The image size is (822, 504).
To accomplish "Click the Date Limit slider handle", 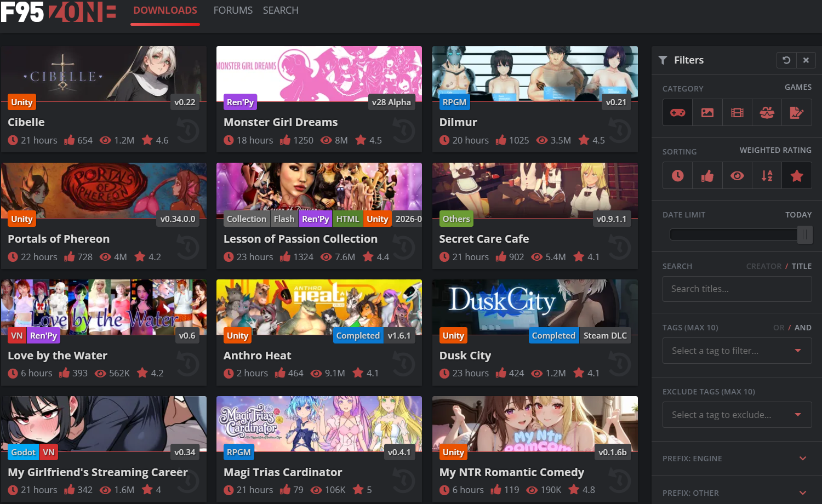I will (805, 234).
